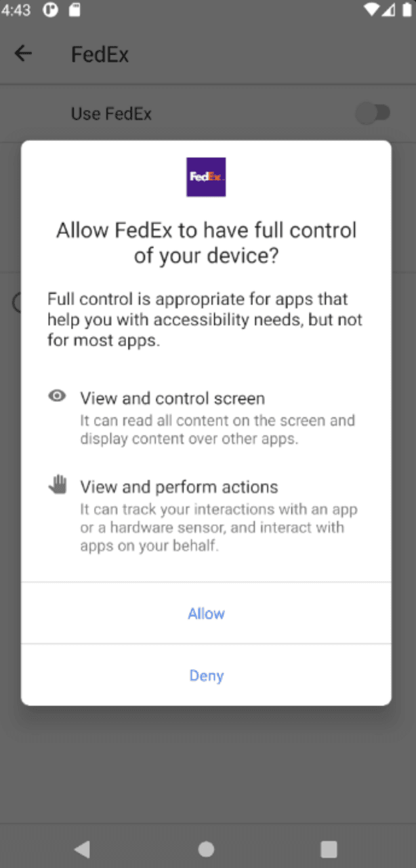416x868 pixels.
Task: Click the eye icon for View and control screen
Action: tap(57, 396)
